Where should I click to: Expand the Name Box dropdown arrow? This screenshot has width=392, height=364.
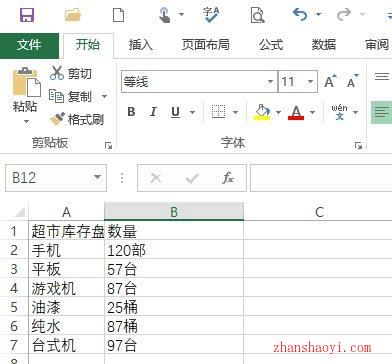pyautogui.click(x=97, y=177)
